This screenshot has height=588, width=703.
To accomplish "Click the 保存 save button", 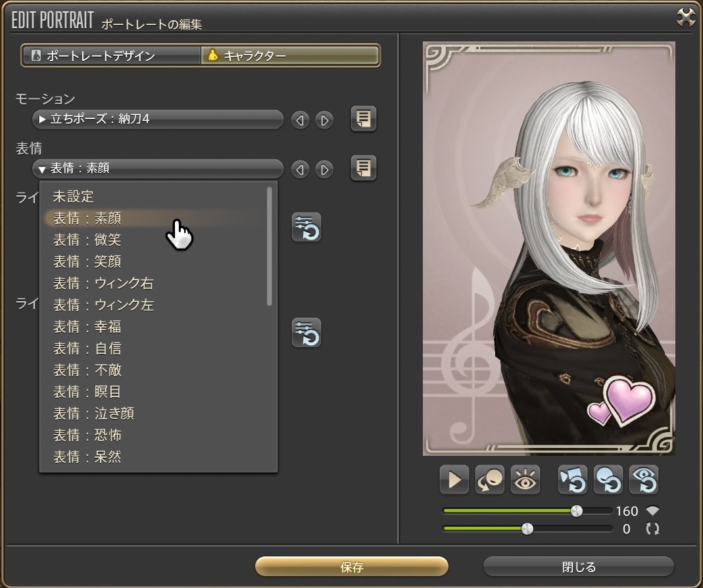I will pyautogui.click(x=352, y=567).
